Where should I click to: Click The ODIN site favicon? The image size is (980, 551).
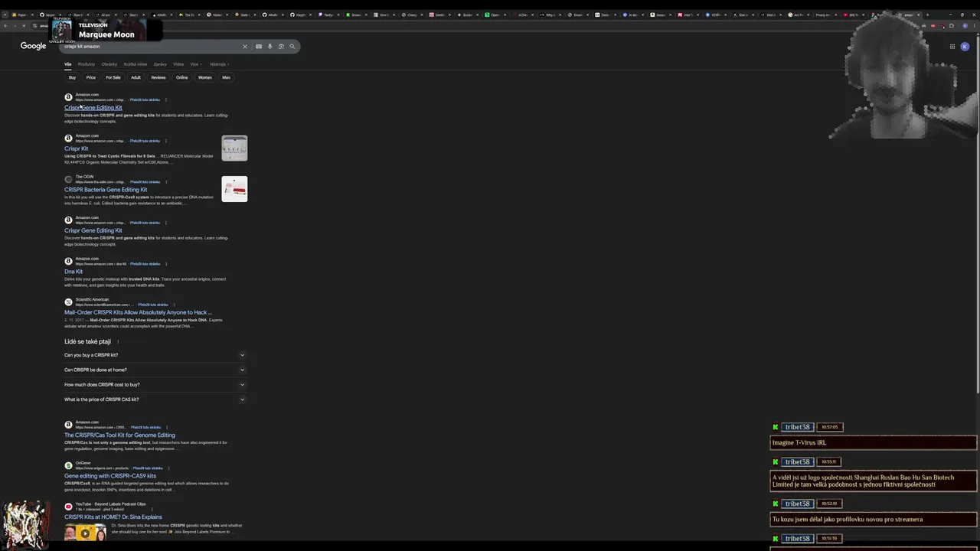68,179
